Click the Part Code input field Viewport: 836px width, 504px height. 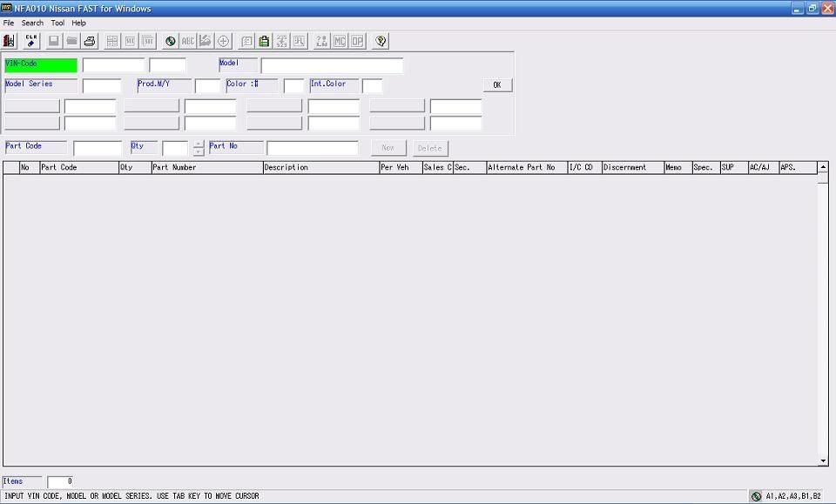(x=98, y=148)
